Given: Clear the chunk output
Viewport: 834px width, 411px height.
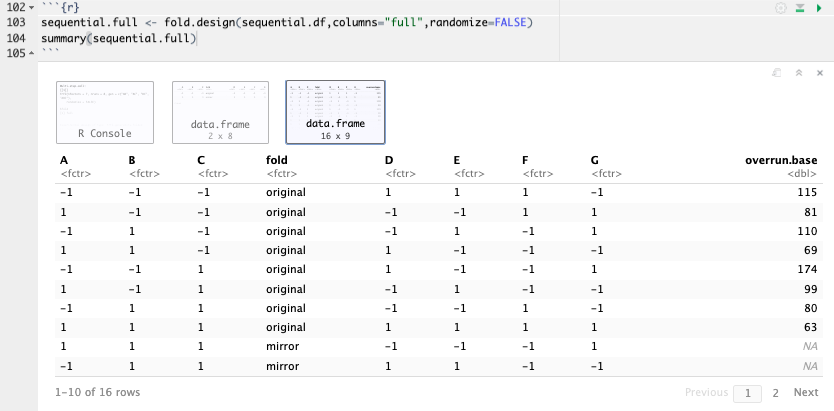Looking at the screenshot, I should (820, 73).
